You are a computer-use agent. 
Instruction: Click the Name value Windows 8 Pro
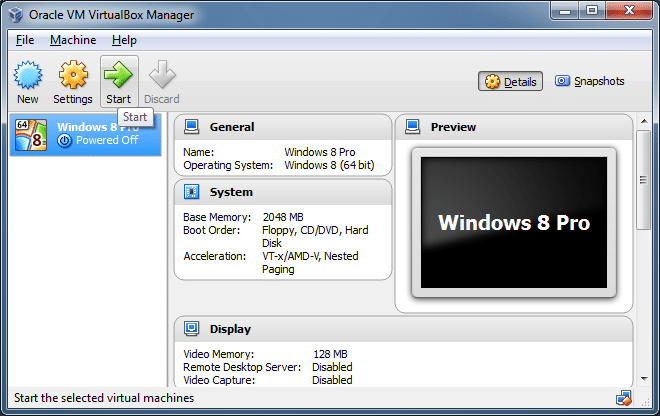point(320,152)
